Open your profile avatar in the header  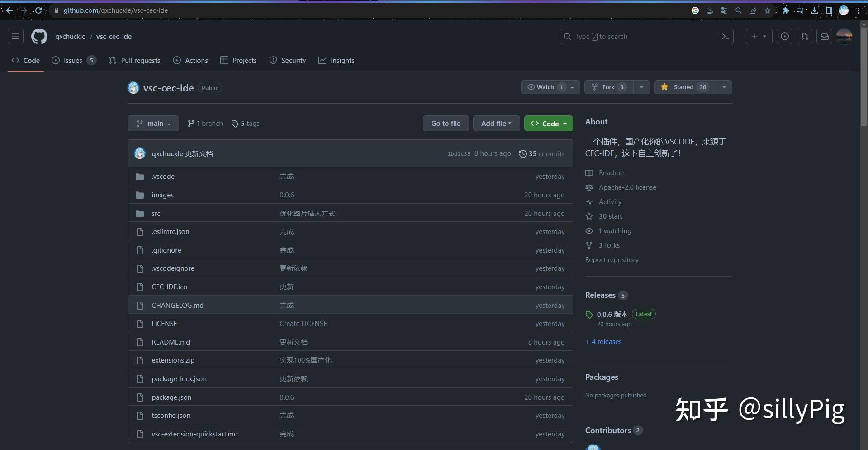tap(844, 36)
